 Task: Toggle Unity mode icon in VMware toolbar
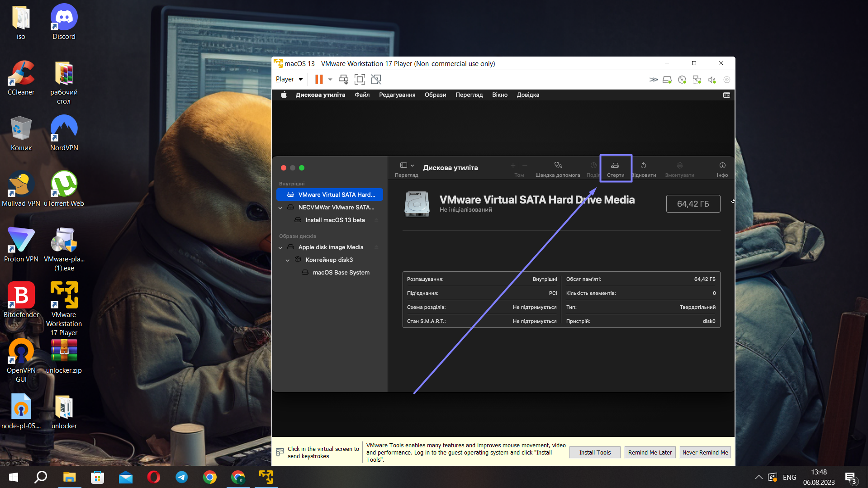tap(376, 80)
